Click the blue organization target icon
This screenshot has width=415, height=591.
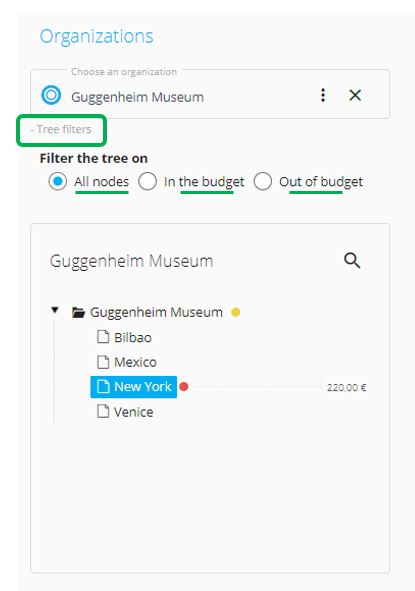(x=51, y=95)
